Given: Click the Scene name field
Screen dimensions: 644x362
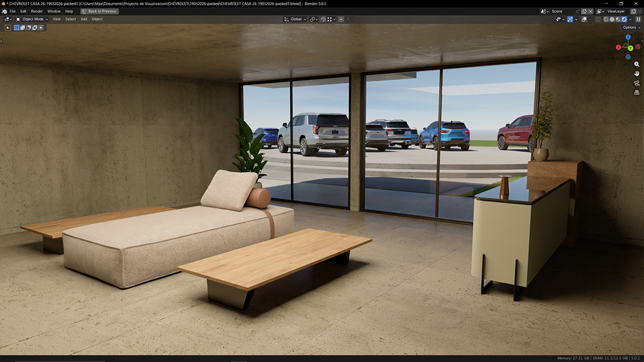Looking at the screenshot, I should [x=561, y=11].
